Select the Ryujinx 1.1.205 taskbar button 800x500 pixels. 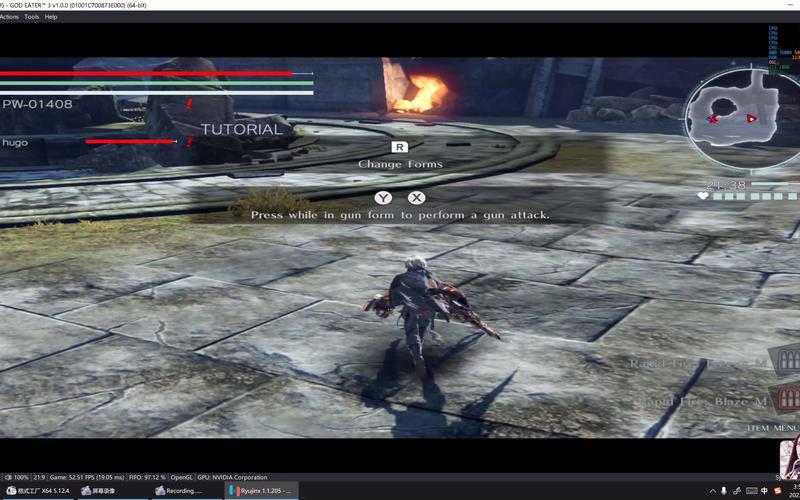pyautogui.click(x=262, y=491)
